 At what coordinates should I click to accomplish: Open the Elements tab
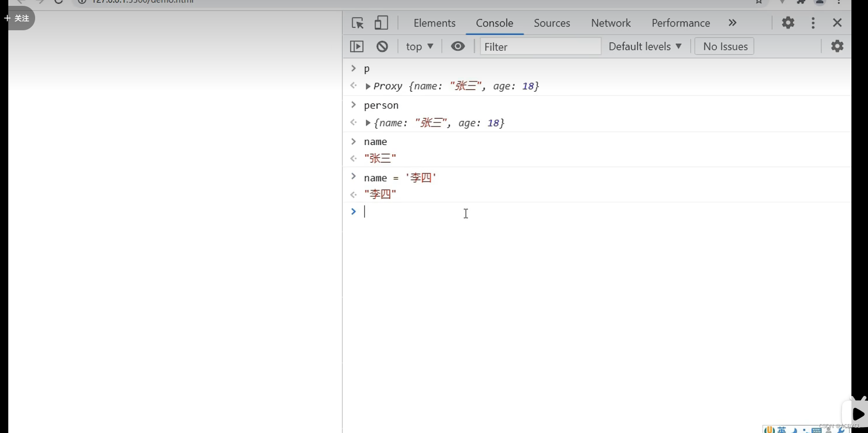click(x=434, y=23)
